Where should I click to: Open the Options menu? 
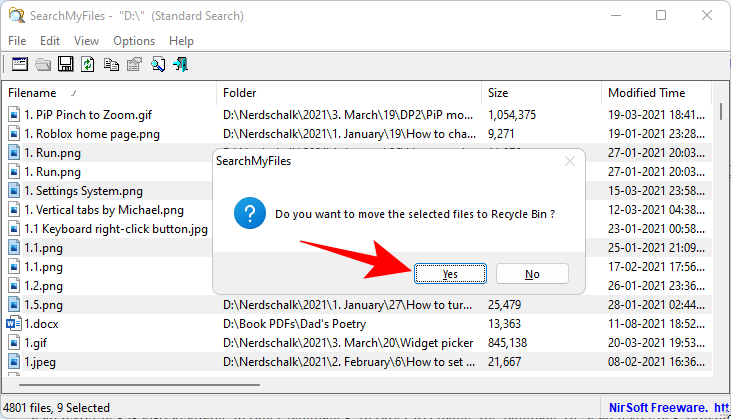[x=134, y=41]
